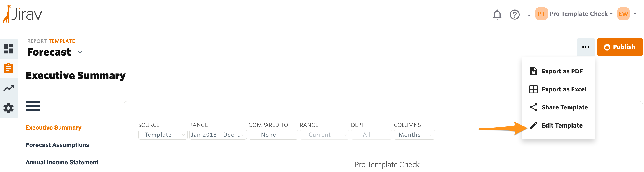This screenshot has height=172, width=644.
Task: Choose Edit Template menu option
Action: tap(562, 125)
